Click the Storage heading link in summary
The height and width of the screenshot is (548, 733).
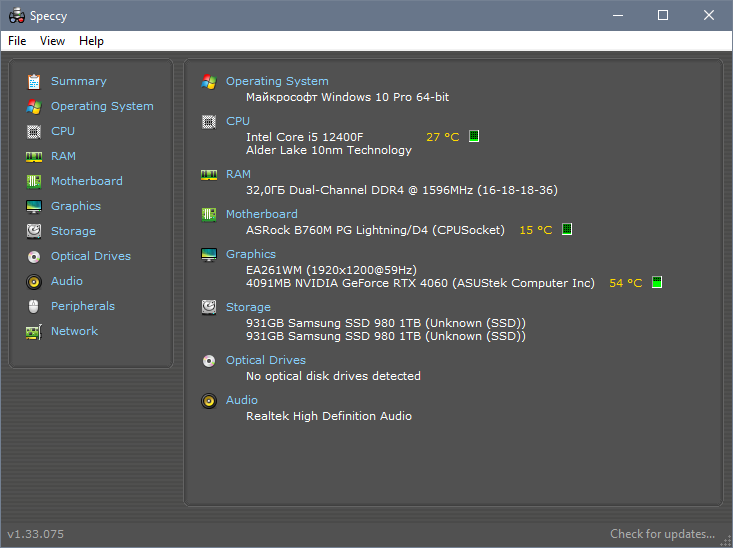pos(248,307)
